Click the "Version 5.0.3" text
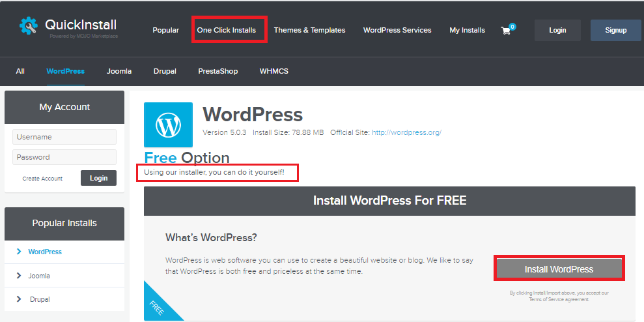Viewport: 644px width, 322px height. click(225, 132)
